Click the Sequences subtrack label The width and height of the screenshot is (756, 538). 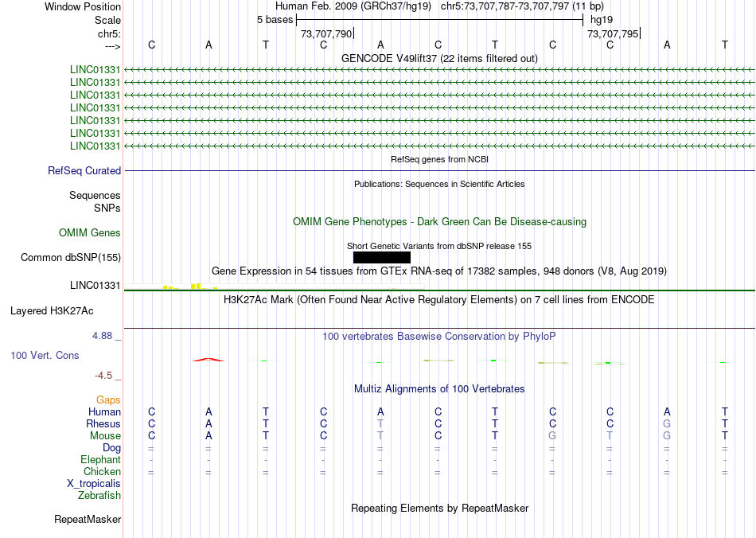[x=95, y=195]
